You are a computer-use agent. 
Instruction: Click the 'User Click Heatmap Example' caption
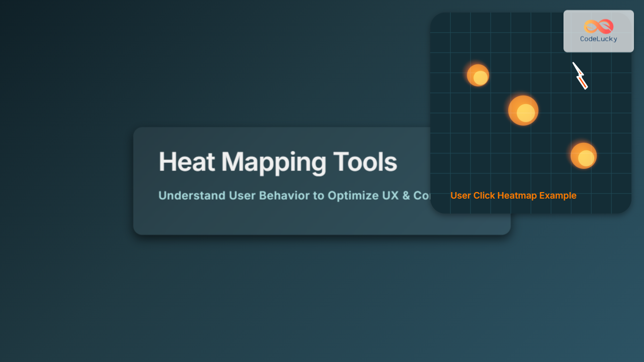tap(513, 196)
